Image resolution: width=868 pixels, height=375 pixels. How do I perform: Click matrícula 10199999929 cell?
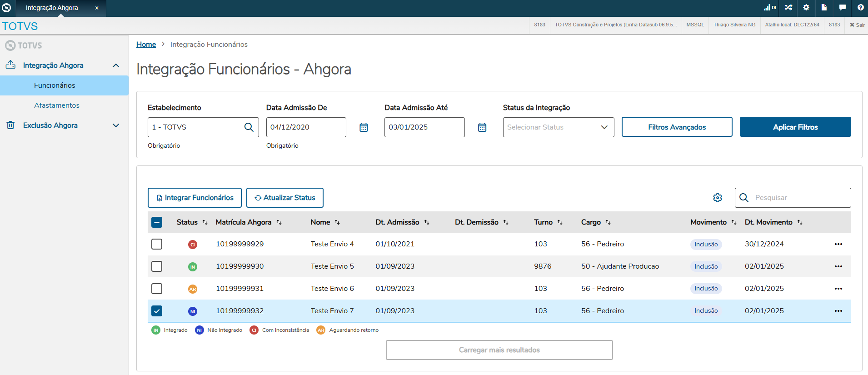tap(240, 244)
